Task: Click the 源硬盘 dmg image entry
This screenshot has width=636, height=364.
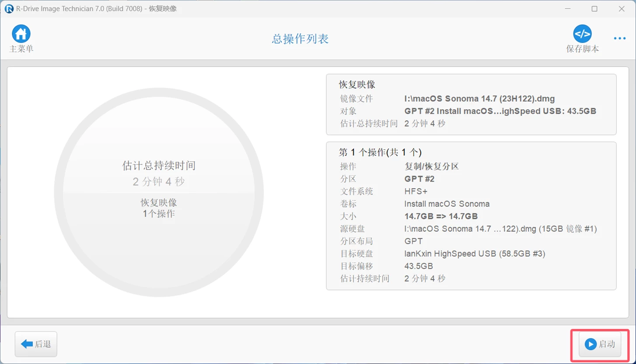Action: coord(500,229)
